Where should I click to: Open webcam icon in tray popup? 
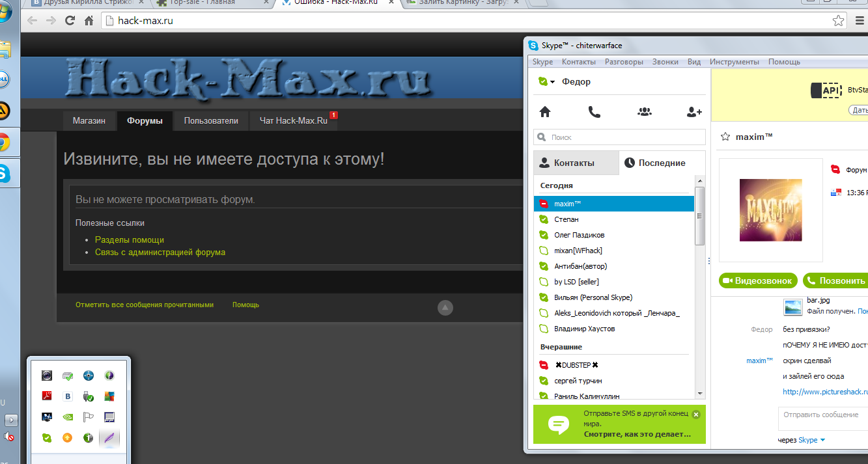(47, 375)
